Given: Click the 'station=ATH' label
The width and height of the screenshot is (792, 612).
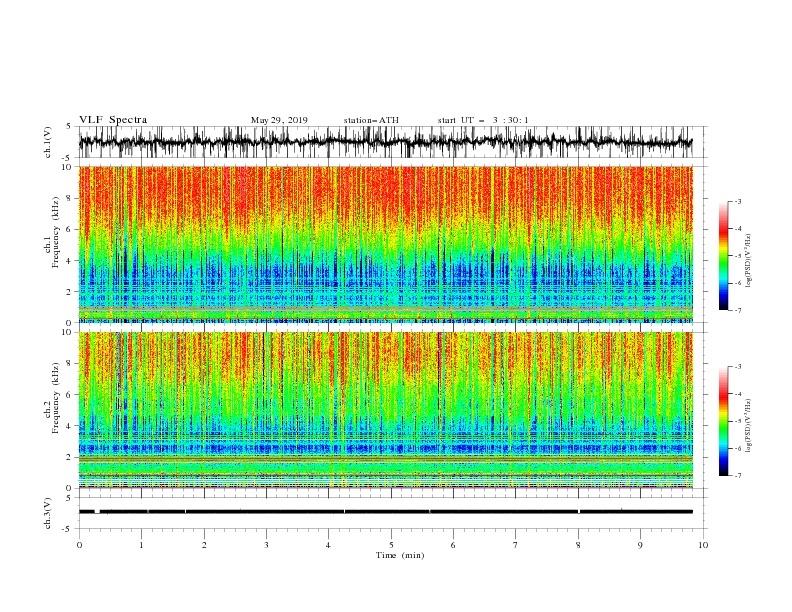Looking at the screenshot, I should point(371,120).
